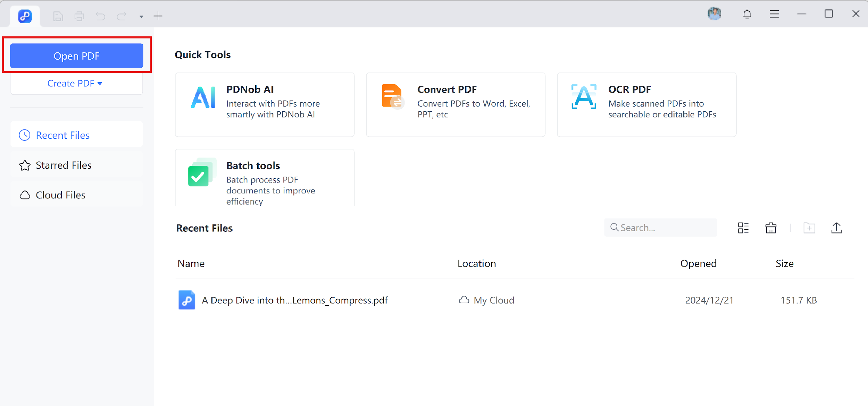Open the notifications bell

747,14
